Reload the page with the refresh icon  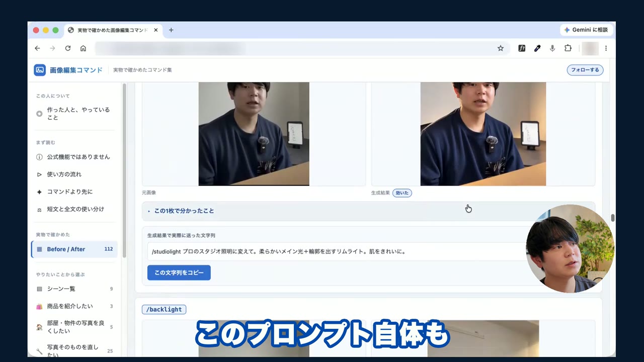(68, 48)
